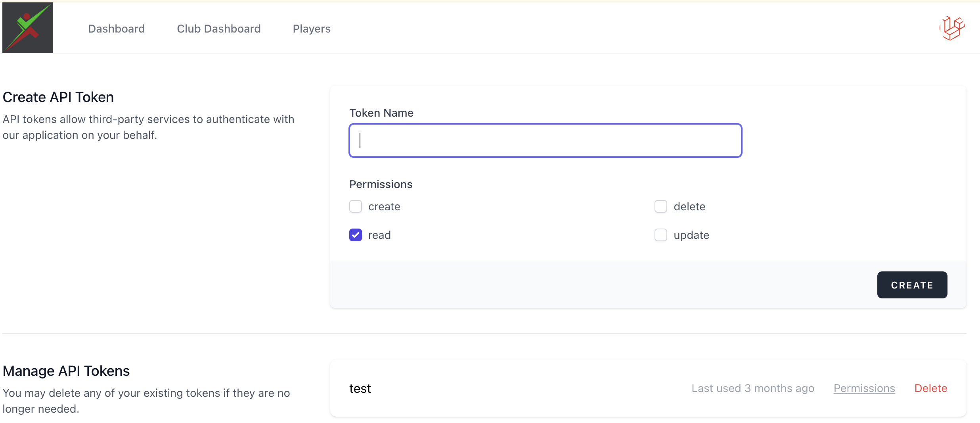Click the red Delete link for test token

930,388
